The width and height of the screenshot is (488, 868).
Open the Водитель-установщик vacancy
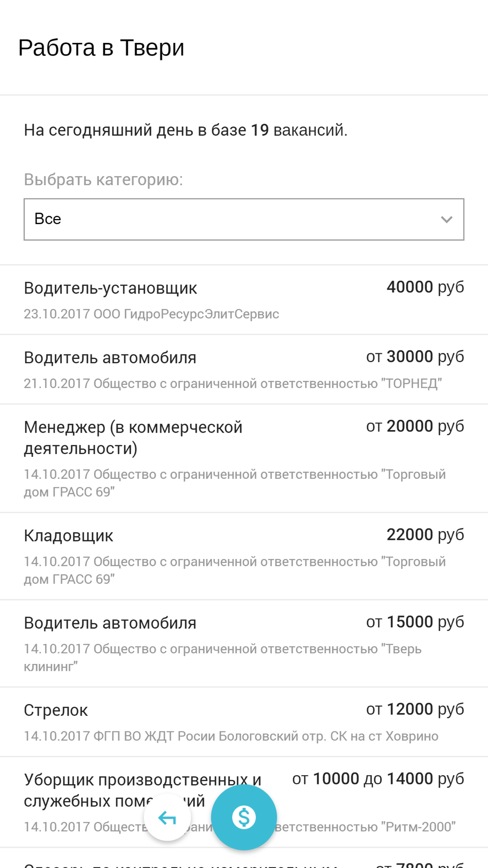point(244,300)
